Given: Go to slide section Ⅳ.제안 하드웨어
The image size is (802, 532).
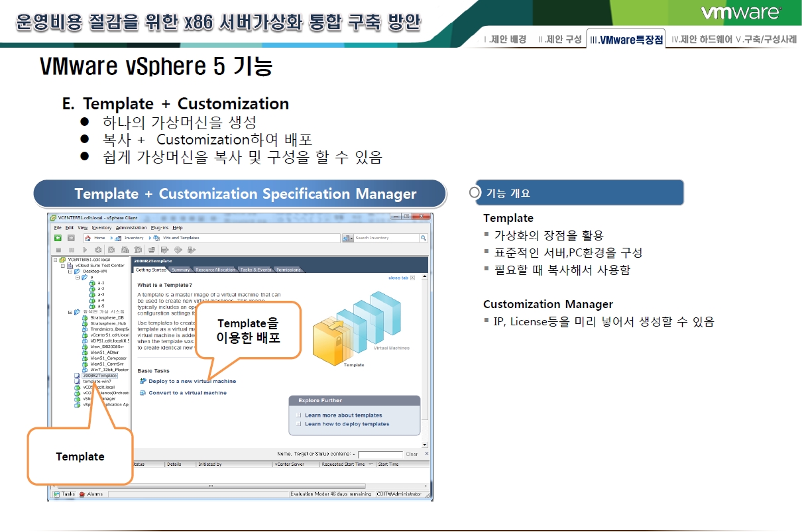Looking at the screenshot, I should point(702,40).
